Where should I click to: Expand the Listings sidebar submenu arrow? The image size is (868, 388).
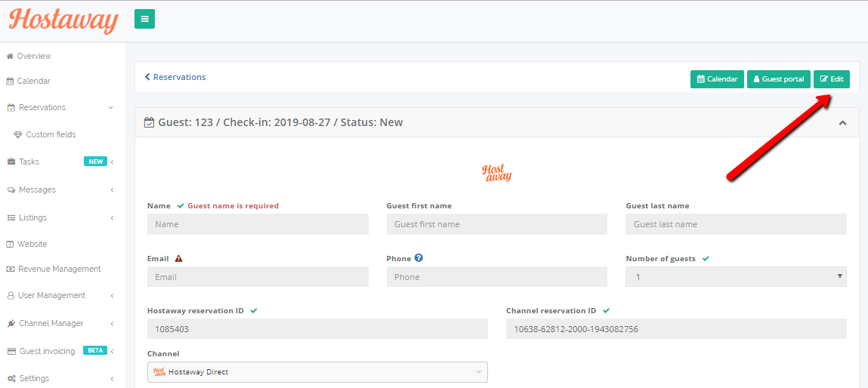(x=113, y=218)
